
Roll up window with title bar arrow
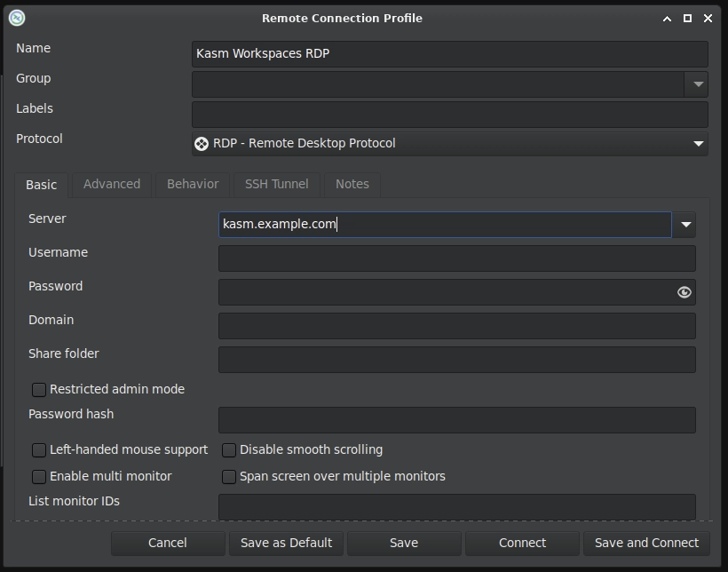click(667, 19)
